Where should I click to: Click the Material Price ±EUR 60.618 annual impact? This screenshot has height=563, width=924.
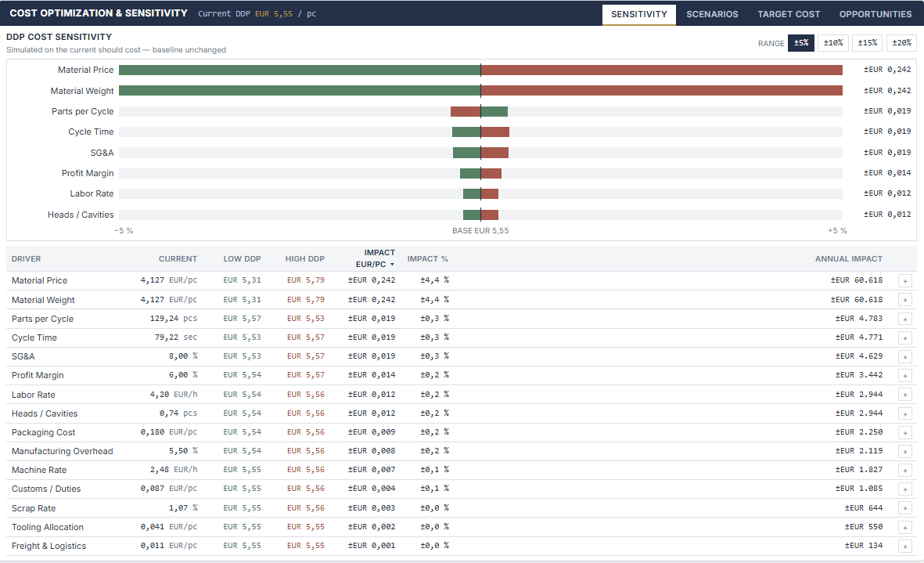pos(857,280)
